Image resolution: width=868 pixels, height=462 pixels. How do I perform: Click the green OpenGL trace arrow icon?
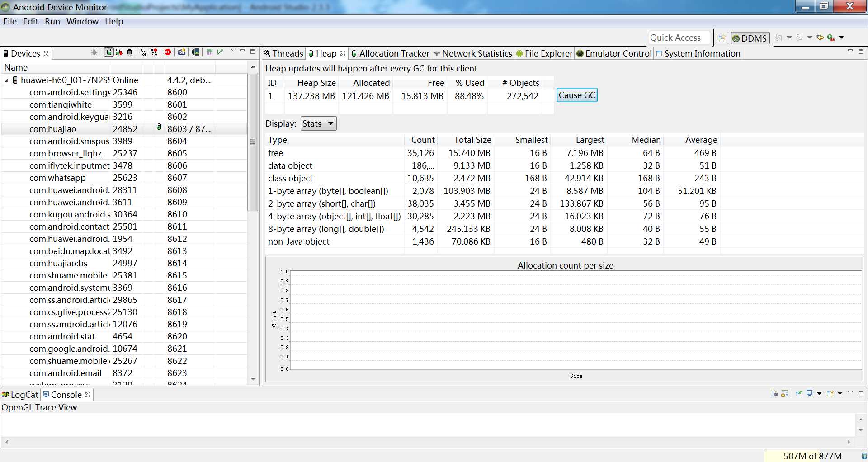[x=220, y=52]
